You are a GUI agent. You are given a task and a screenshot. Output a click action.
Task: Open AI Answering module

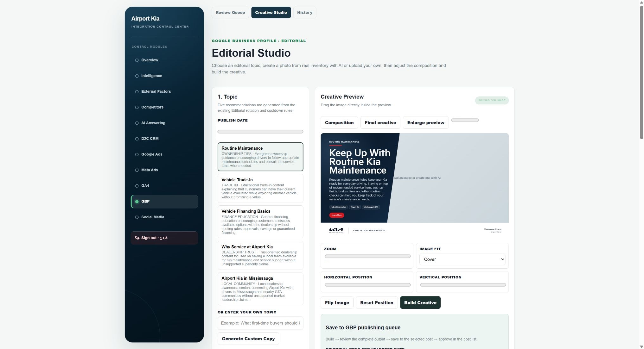(x=164, y=123)
